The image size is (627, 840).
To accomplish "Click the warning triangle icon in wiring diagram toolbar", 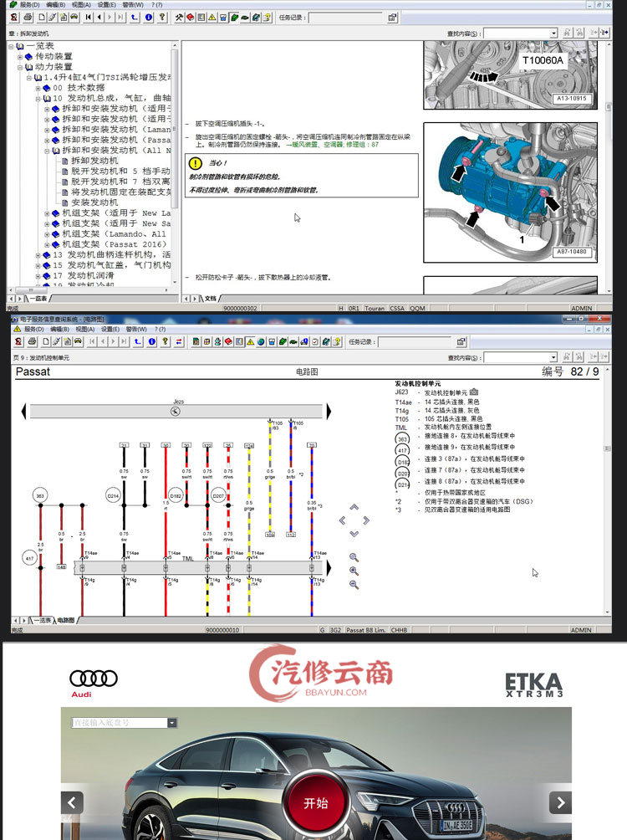I will pyautogui.click(x=250, y=341).
